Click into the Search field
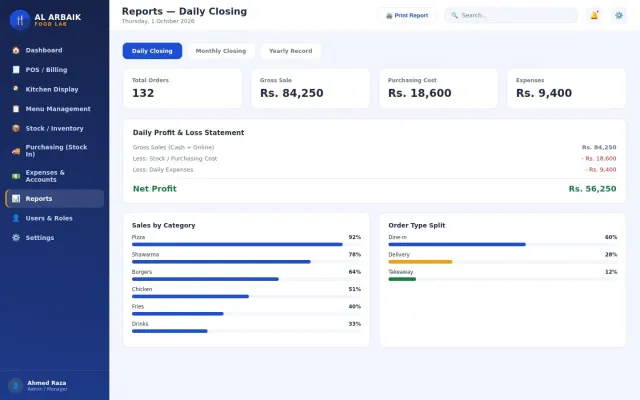This screenshot has height=400, width=640. [511, 16]
